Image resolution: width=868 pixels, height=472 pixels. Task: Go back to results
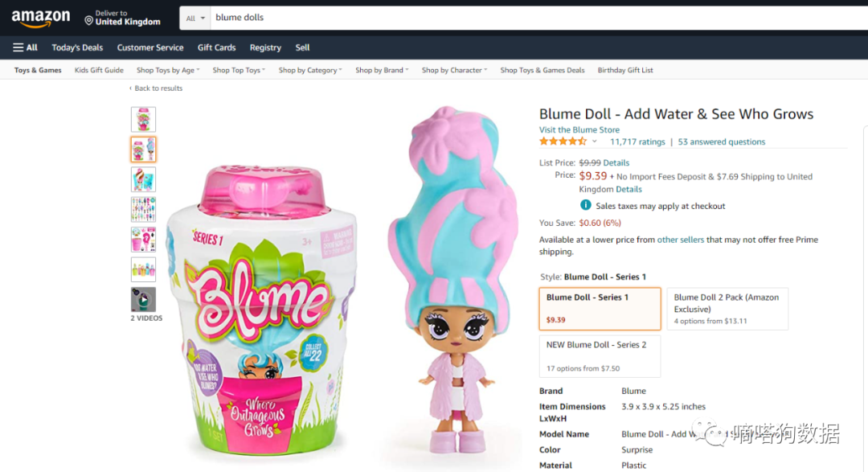point(158,88)
